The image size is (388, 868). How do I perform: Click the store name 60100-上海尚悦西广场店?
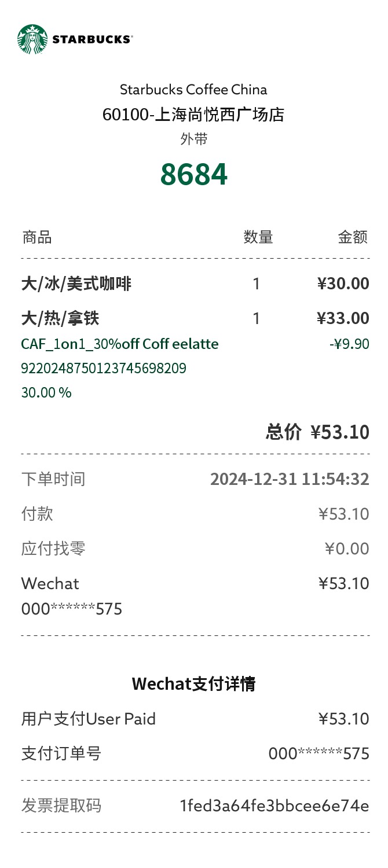(194, 115)
